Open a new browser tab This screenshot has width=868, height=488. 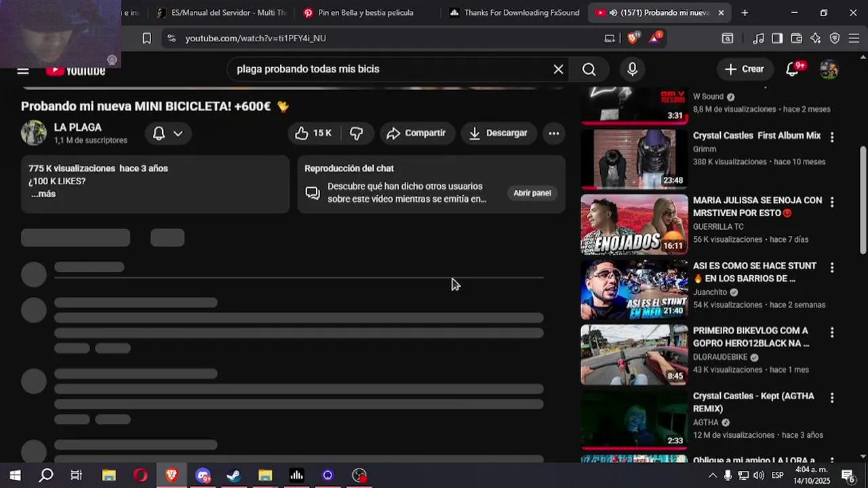745,13
